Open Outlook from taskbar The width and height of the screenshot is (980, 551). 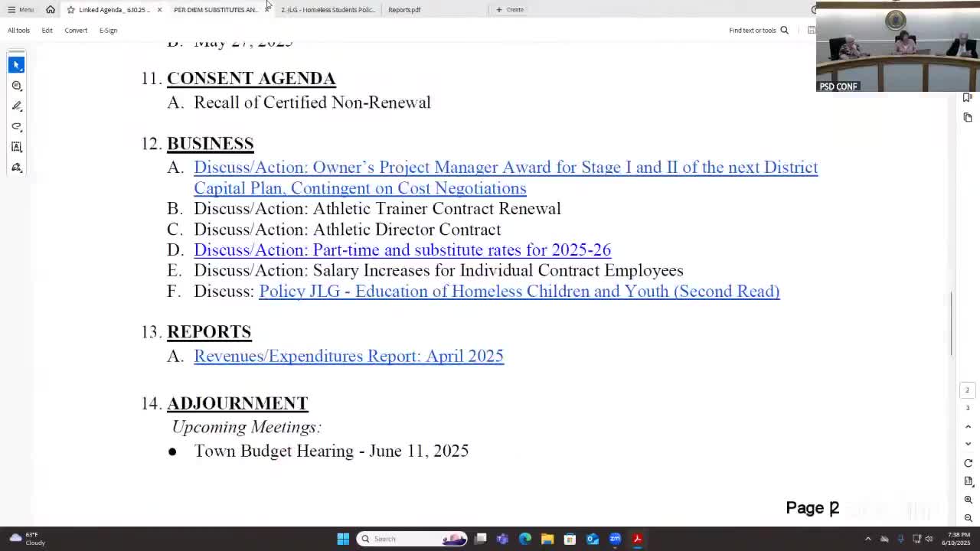click(593, 539)
